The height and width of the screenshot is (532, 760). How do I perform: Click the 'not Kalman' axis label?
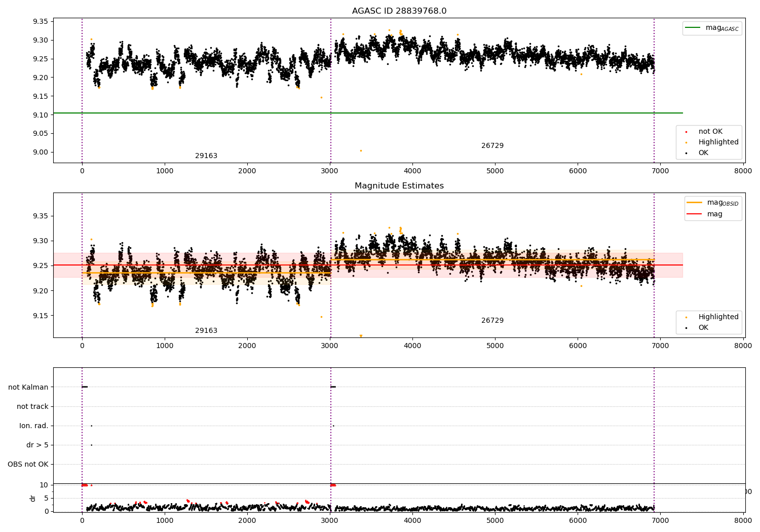(28, 387)
